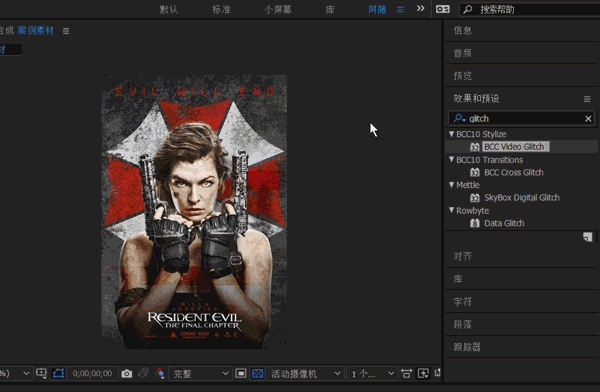
Task: Click the preset icon beside BCC Cross Glitch
Action: point(475,173)
